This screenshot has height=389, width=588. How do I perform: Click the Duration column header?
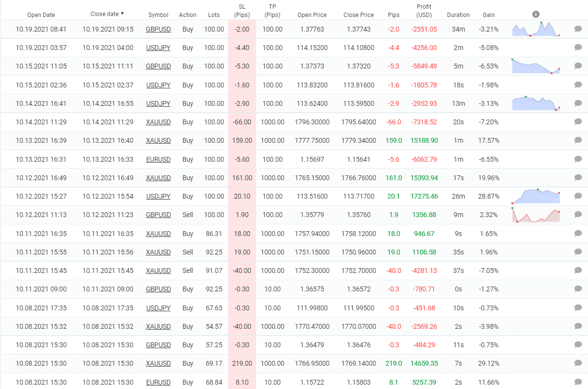coord(458,15)
